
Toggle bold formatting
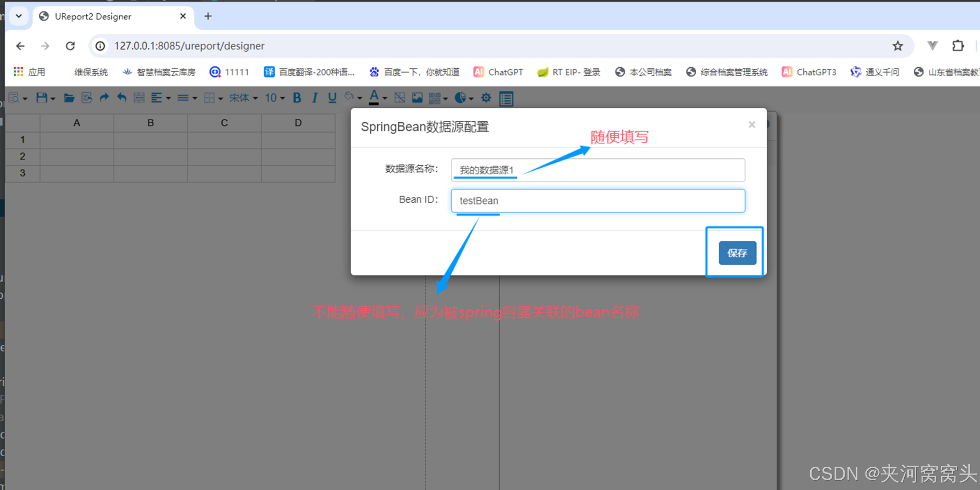pos(297,98)
